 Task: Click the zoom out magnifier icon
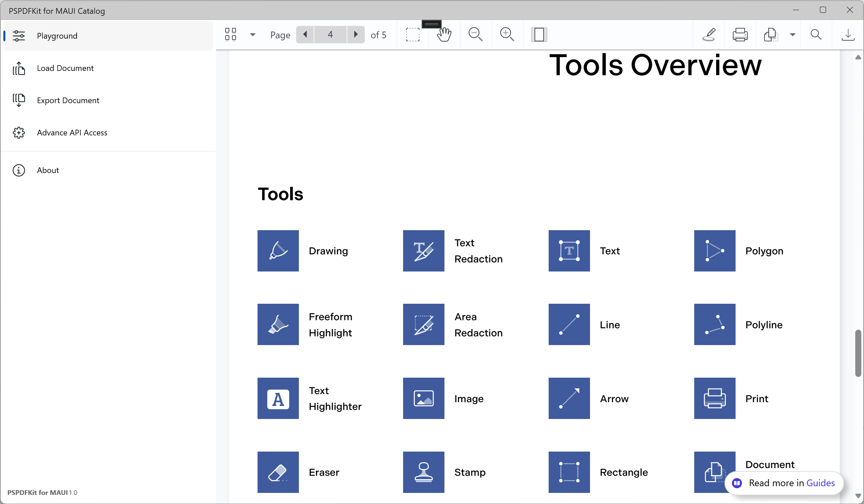click(475, 35)
